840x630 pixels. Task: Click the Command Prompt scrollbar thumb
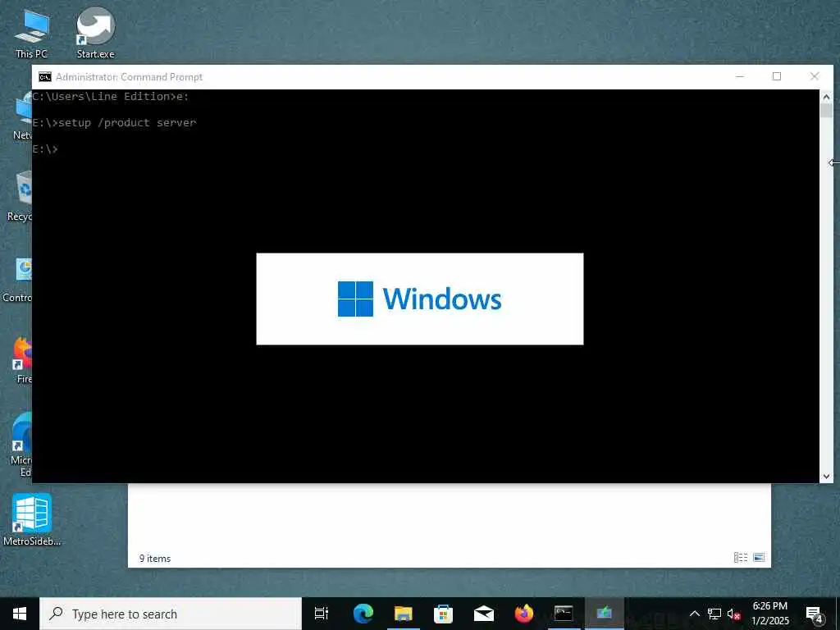(x=826, y=111)
